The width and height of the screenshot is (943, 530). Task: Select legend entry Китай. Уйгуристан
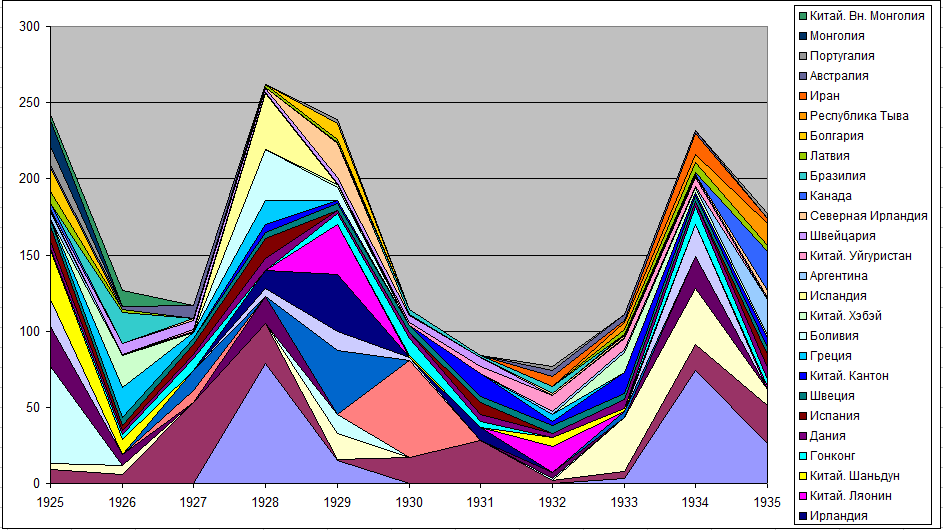point(855,256)
